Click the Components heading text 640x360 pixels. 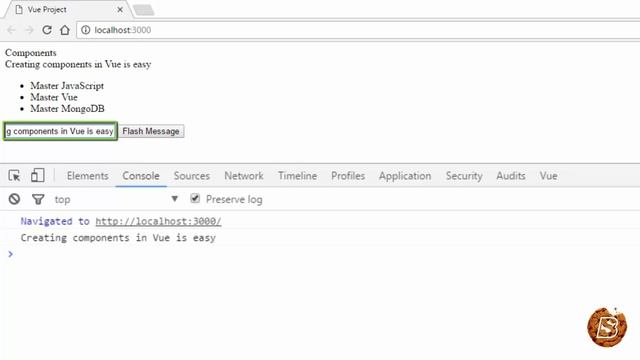(31, 53)
